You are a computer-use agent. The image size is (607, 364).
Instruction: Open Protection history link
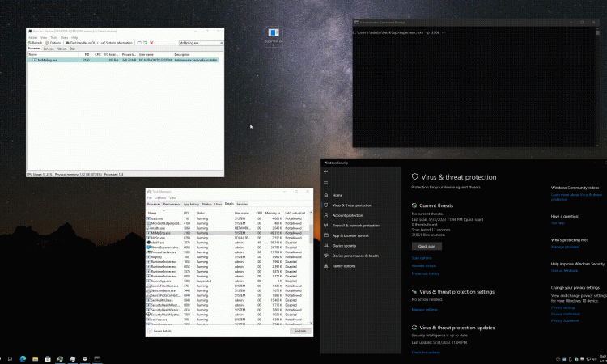click(x=426, y=273)
